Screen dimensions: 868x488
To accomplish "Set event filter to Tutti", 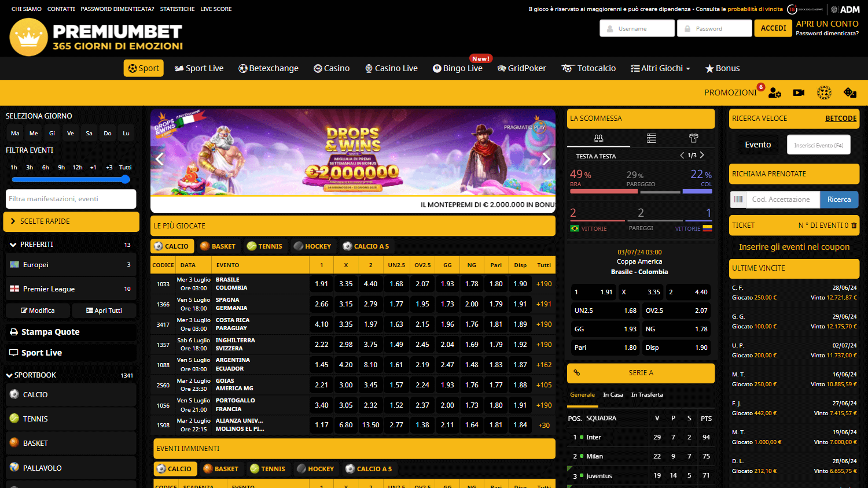I will coord(125,168).
